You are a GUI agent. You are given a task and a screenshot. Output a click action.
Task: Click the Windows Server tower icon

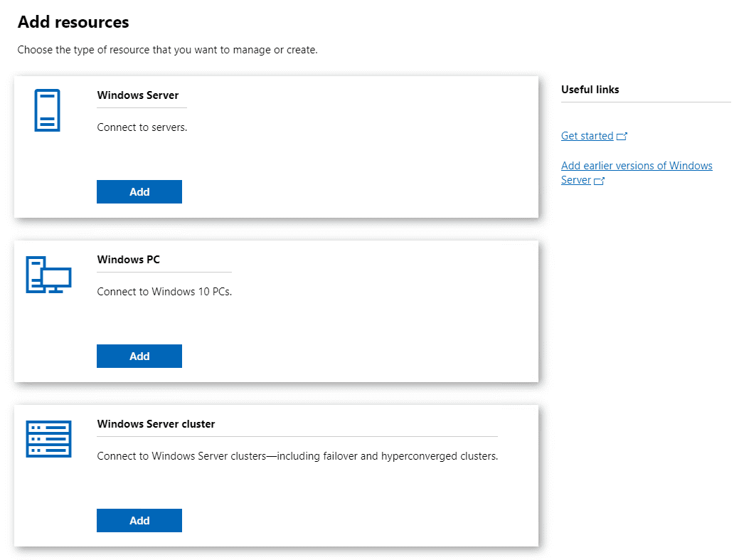48,110
